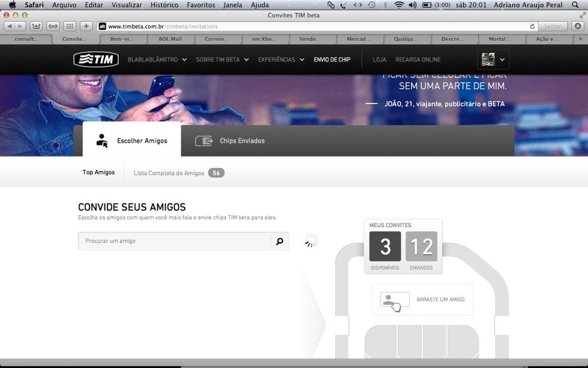The height and width of the screenshot is (368, 588).
Task: Open the Apple menu
Action: pos(13,5)
